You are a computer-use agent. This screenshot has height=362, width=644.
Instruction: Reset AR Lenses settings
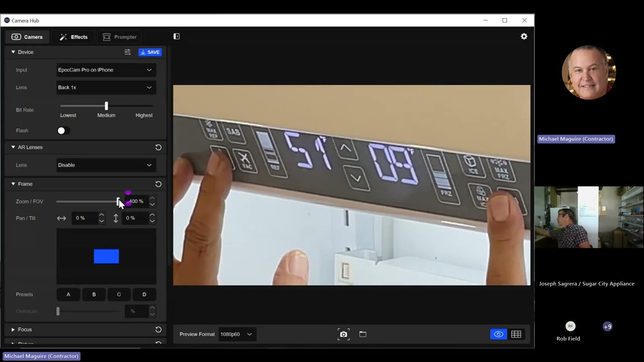pos(158,147)
